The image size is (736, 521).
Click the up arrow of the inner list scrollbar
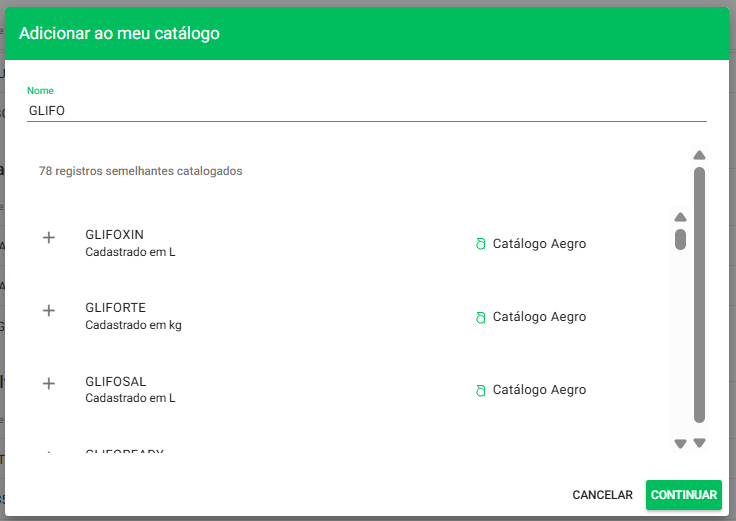[x=680, y=217]
